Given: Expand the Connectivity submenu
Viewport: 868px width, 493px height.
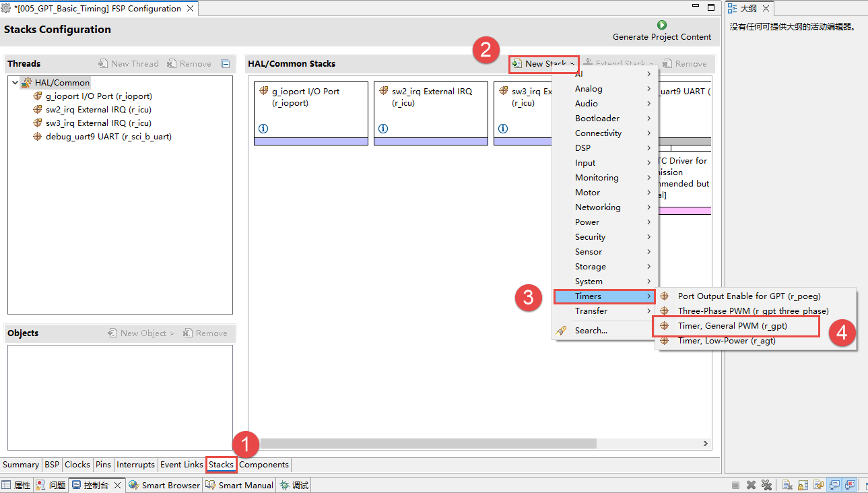Looking at the screenshot, I should tap(605, 133).
